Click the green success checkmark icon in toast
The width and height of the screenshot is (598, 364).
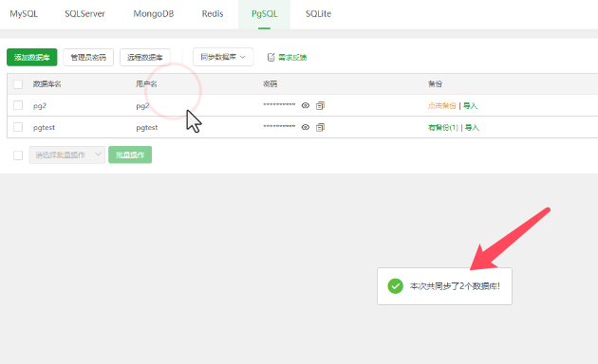[x=395, y=286]
